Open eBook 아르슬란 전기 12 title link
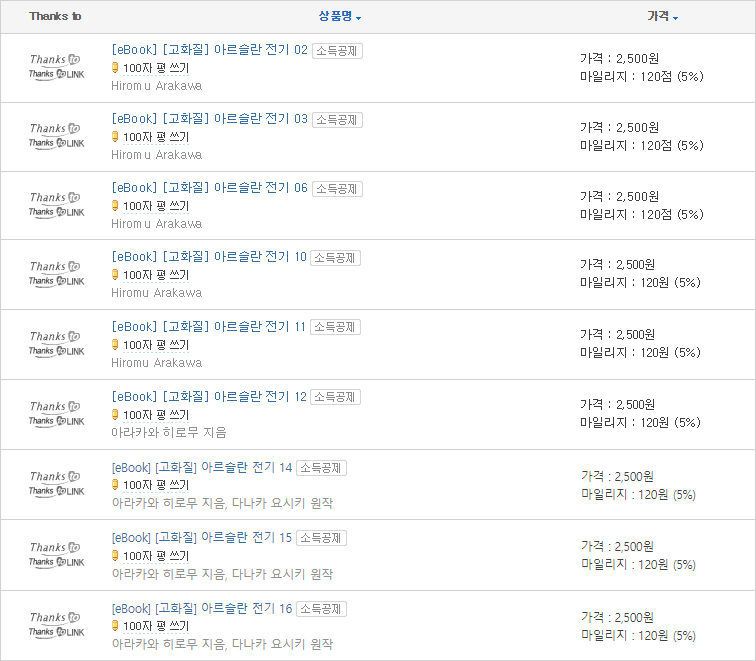This screenshot has height=661, width=756. [209, 396]
